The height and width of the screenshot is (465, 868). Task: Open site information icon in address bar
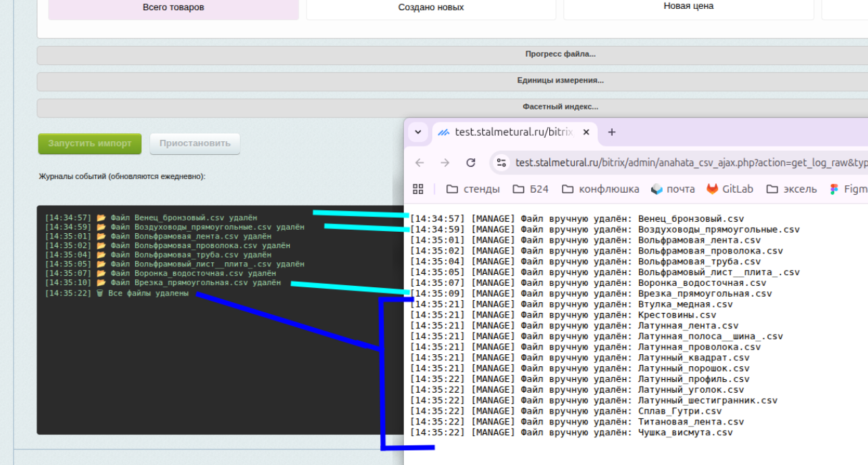[x=501, y=163]
